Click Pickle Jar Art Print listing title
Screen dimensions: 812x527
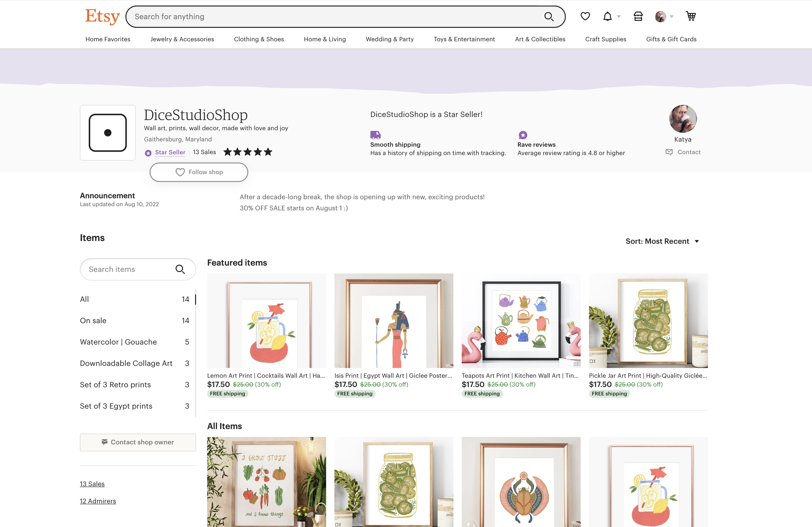pyautogui.click(x=648, y=376)
